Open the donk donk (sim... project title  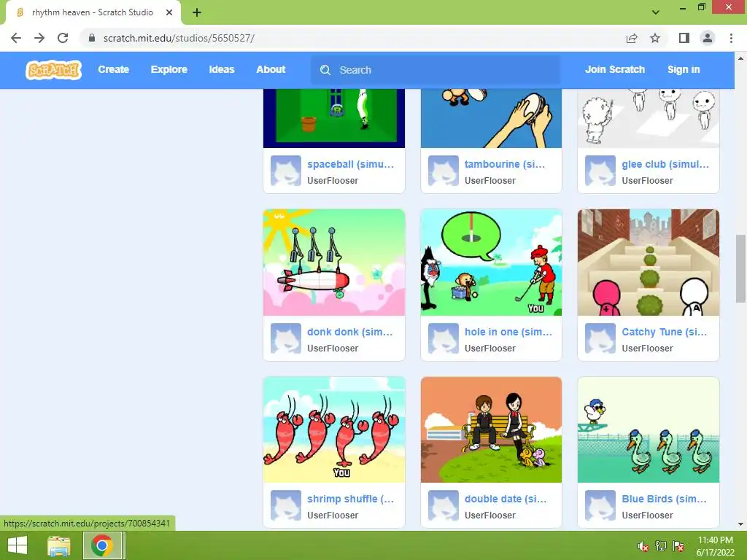tap(349, 332)
